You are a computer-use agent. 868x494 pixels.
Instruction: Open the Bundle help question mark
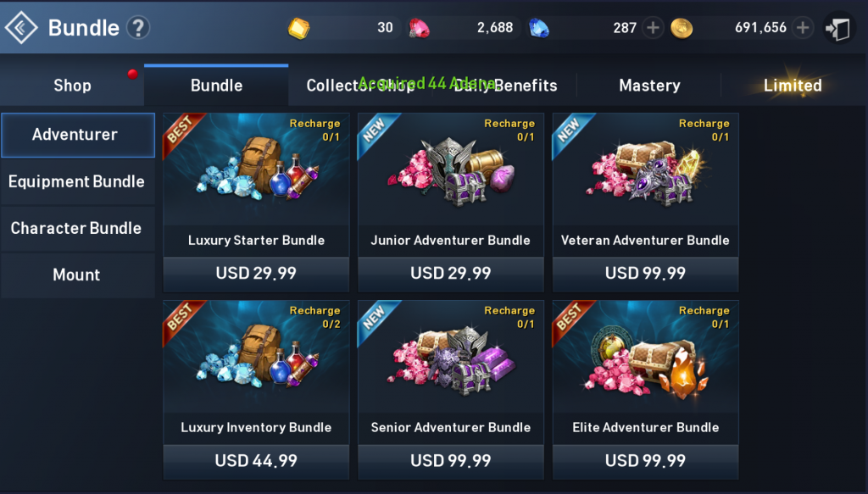(138, 28)
